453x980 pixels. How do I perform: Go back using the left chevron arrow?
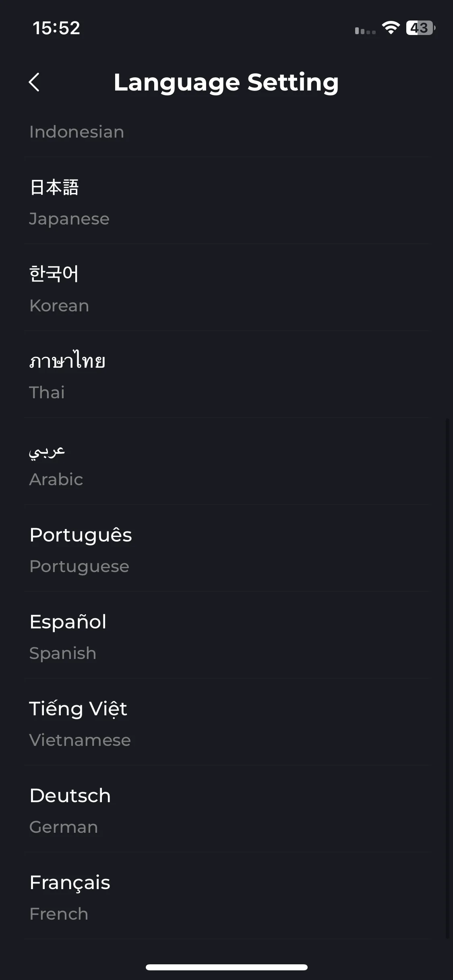coord(34,82)
